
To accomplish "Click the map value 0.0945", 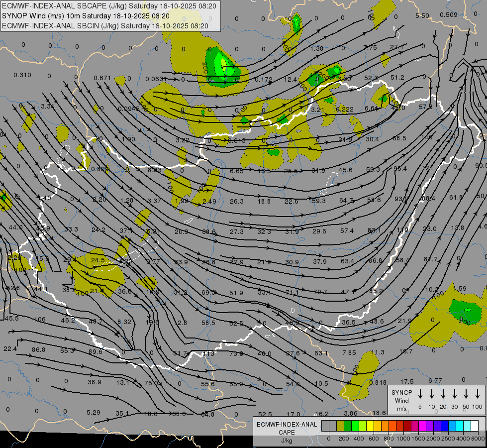I will 129,109.
